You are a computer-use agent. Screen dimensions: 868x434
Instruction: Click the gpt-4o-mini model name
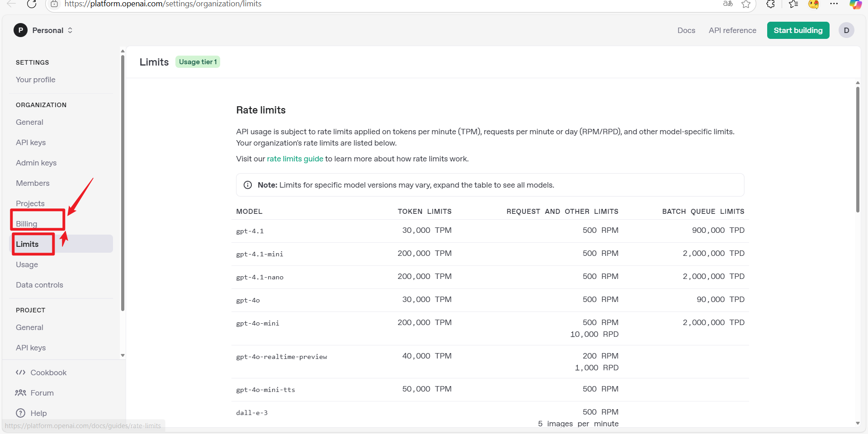258,323
